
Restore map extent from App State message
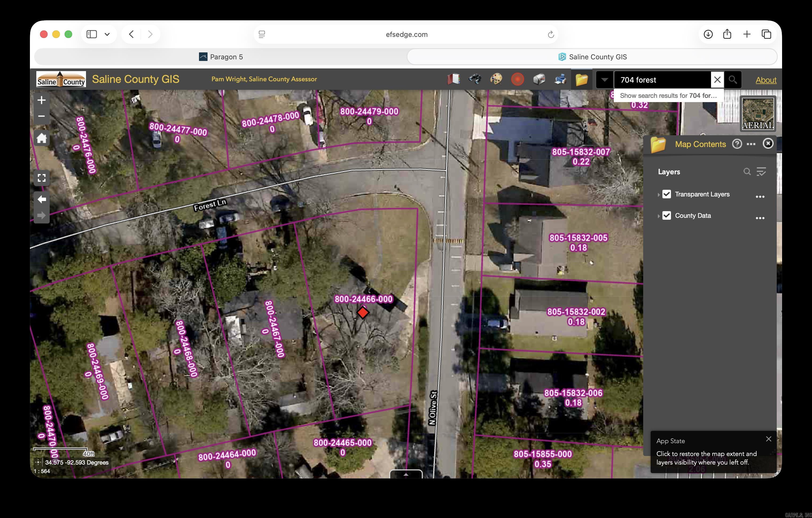tap(706, 458)
